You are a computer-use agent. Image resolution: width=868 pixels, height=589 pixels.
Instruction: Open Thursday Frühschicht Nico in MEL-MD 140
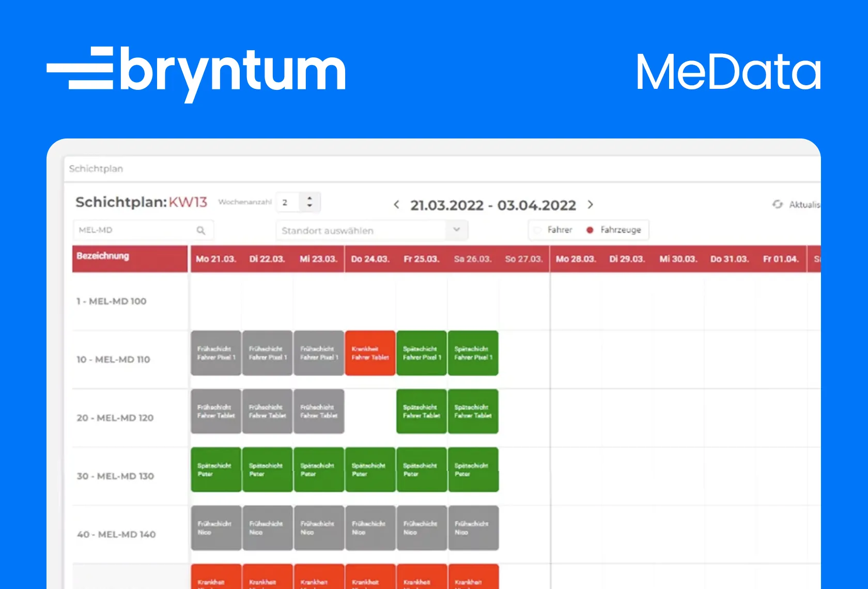pos(370,528)
